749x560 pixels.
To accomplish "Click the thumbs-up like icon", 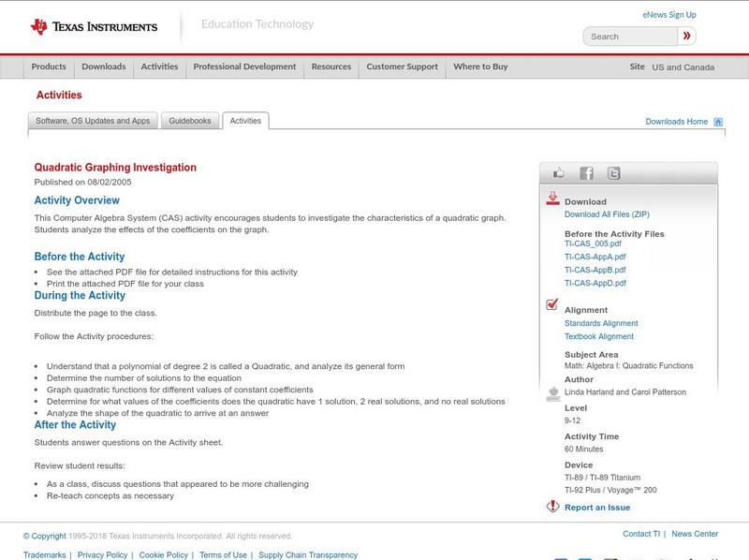I will click(558, 173).
